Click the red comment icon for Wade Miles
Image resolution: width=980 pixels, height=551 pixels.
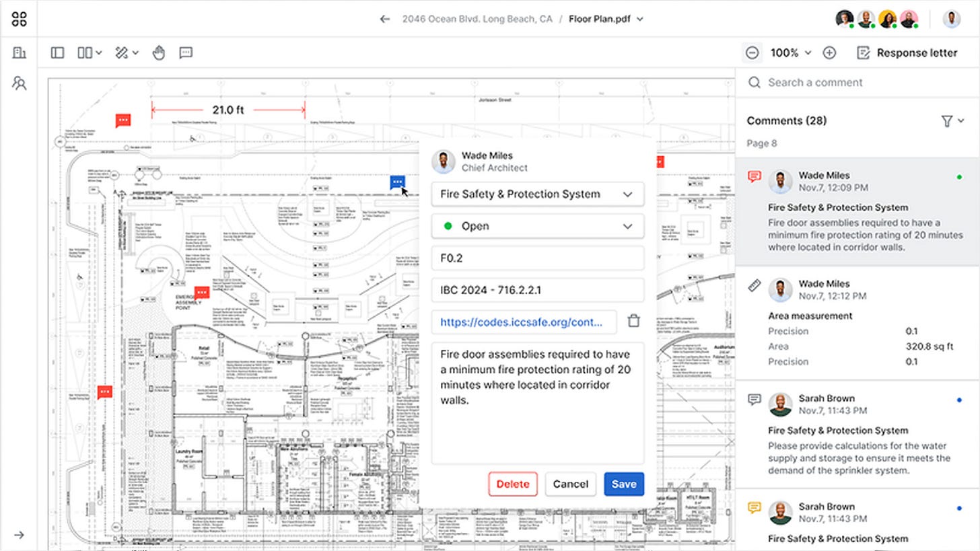pos(755,176)
